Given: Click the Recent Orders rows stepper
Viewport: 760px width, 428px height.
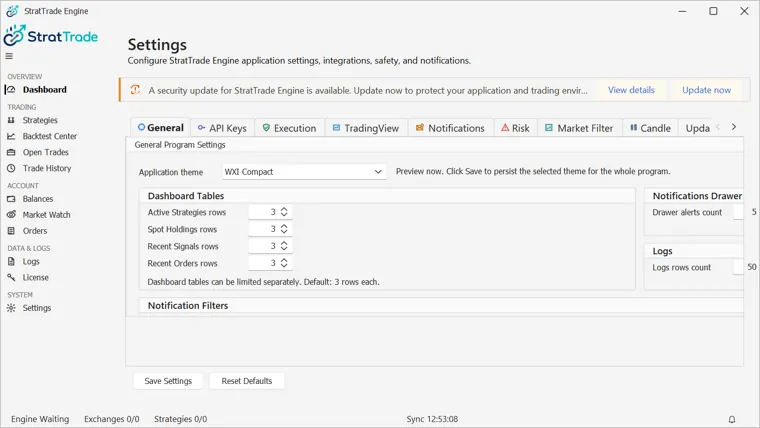Looking at the screenshot, I should coord(284,263).
